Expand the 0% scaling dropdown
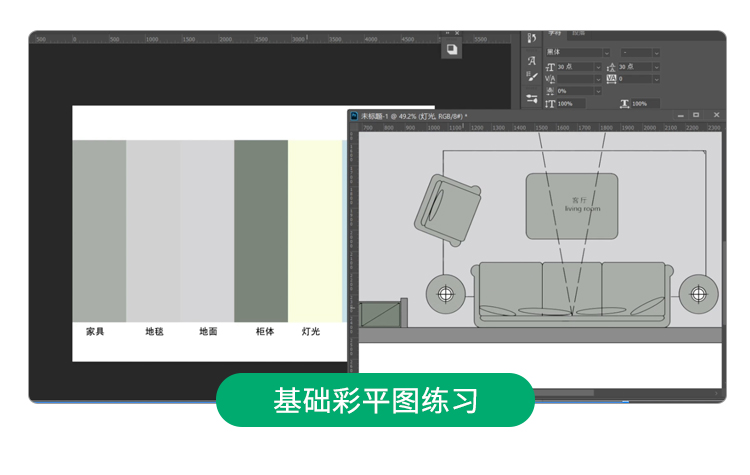Image resolution: width=750 pixels, height=475 pixels. [598, 91]
